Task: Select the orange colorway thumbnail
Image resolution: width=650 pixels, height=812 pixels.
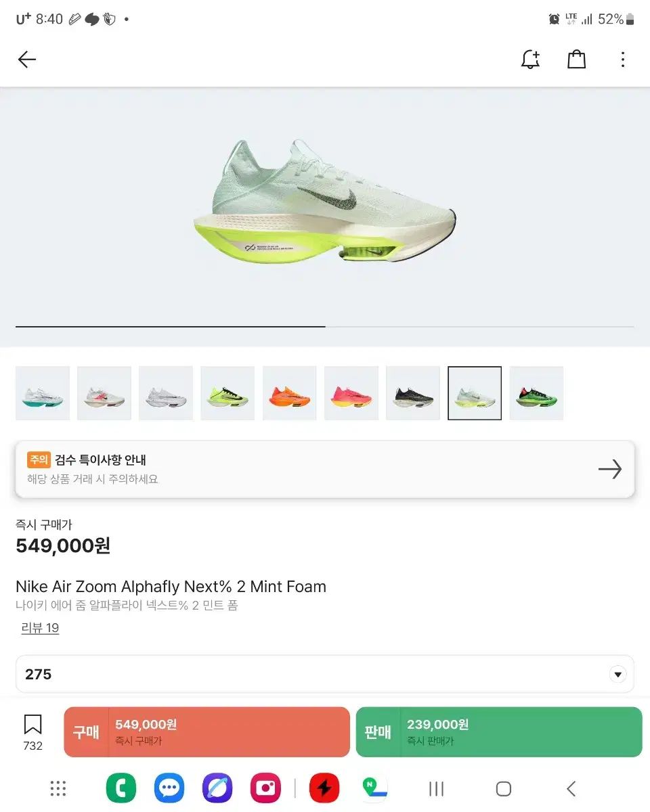Action: click(289, 393)
